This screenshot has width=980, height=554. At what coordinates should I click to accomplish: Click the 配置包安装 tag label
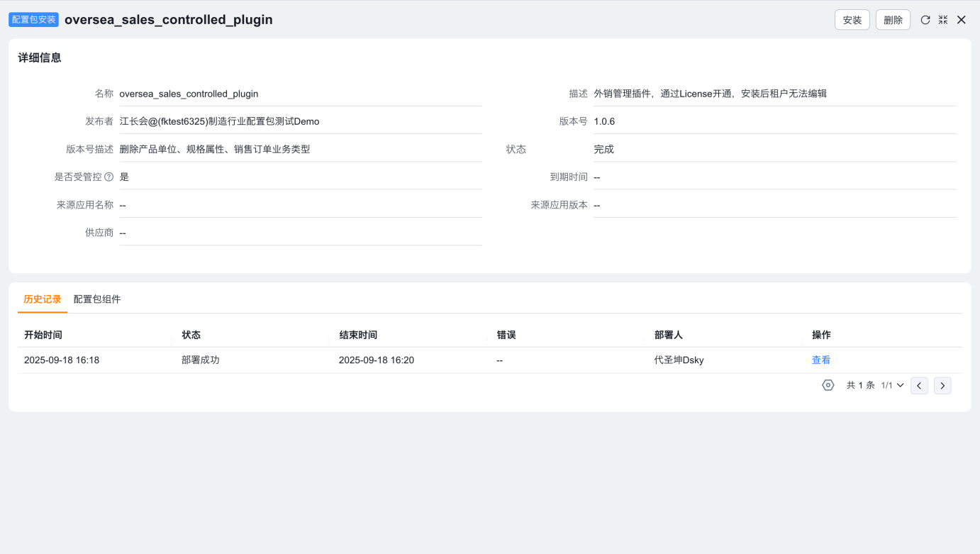[33, 20]
